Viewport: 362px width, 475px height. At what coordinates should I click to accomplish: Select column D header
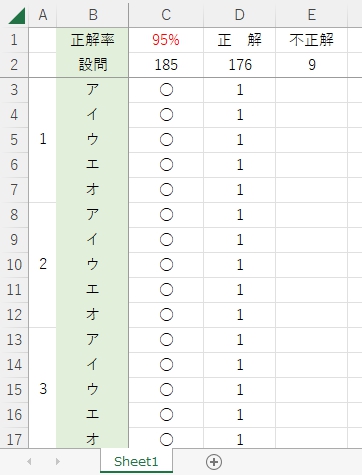click(x=239, y=15)
